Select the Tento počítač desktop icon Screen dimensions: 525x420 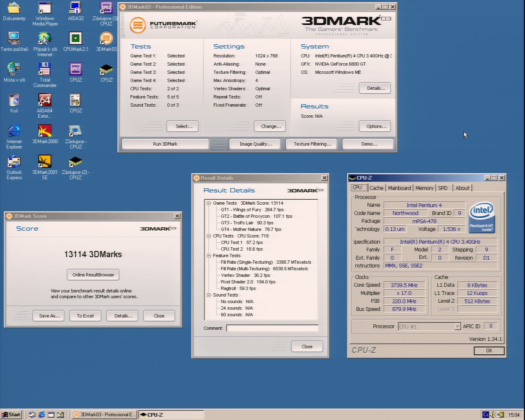(14, 42)
